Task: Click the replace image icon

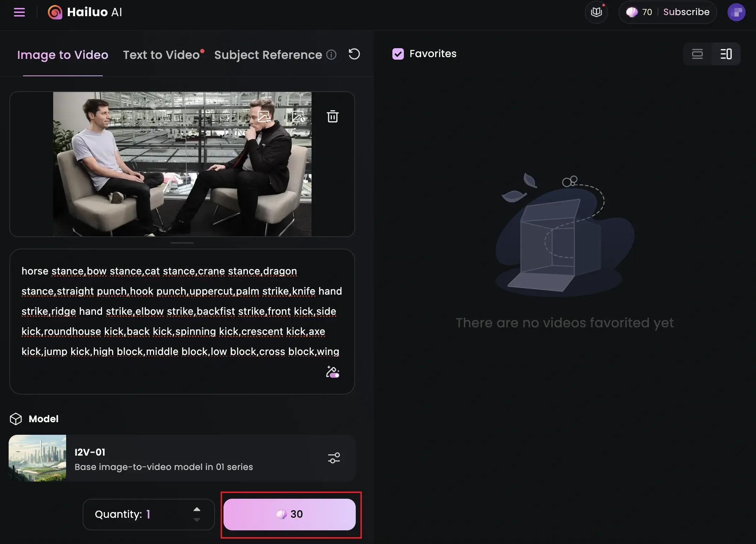Action: pos(264,116)
